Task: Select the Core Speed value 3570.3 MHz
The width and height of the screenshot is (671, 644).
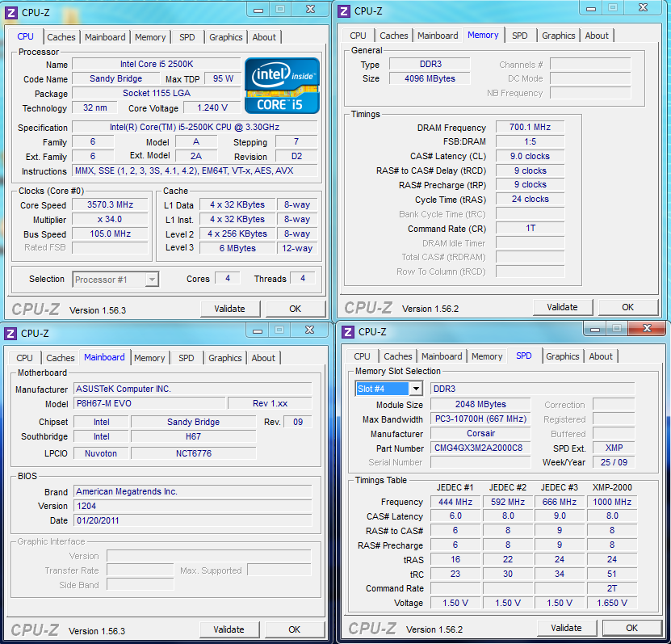Action: pyautogui.click(x=110, y=204)
